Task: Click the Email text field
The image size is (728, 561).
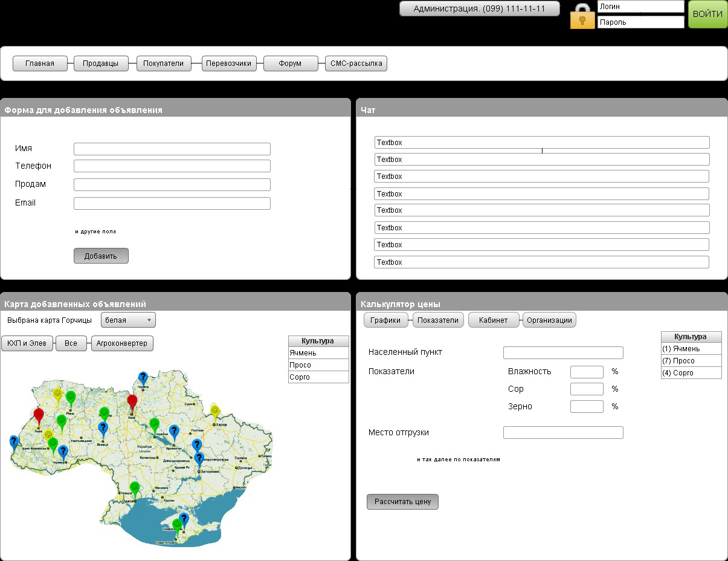Action: click(172, 203)
